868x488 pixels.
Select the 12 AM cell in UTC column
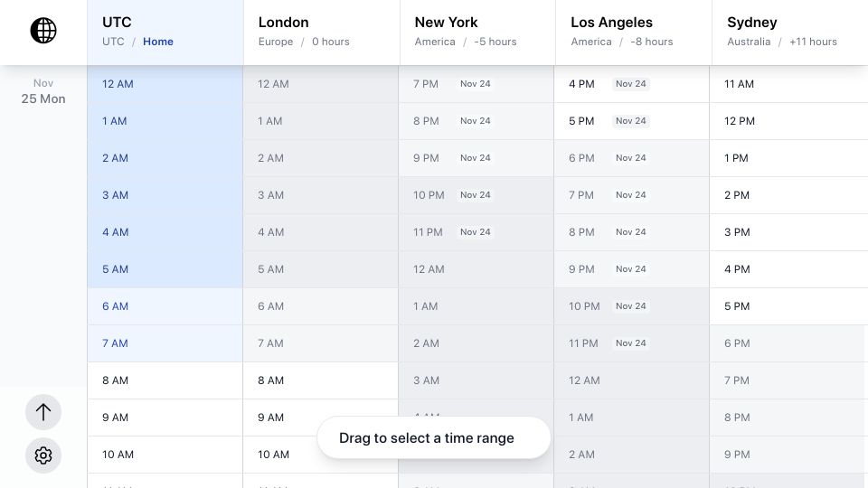pyautogui.click(x=165, y=84)
